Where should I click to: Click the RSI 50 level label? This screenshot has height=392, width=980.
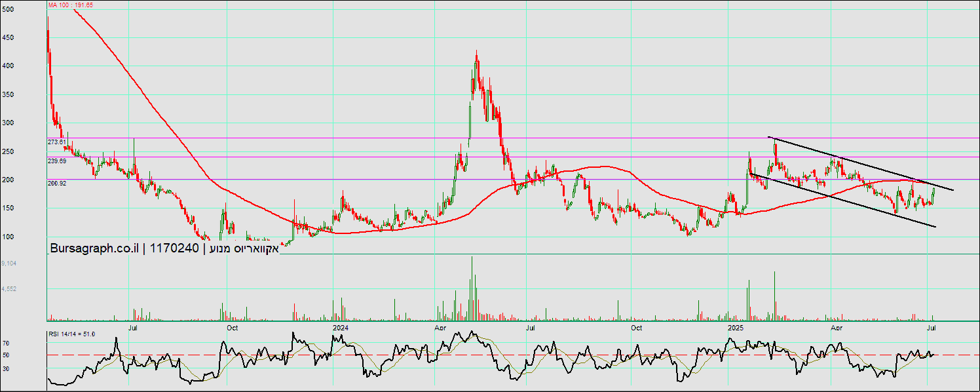5,355
